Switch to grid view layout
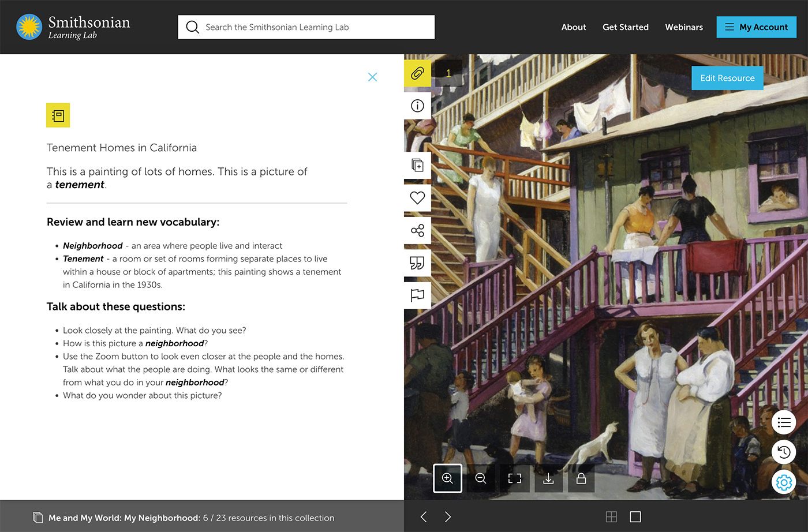The image size is (808, 532). 611,517
